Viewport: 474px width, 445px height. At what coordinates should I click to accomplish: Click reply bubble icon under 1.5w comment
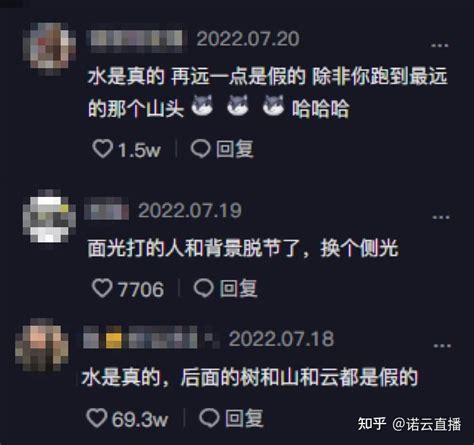coord(200,149)
